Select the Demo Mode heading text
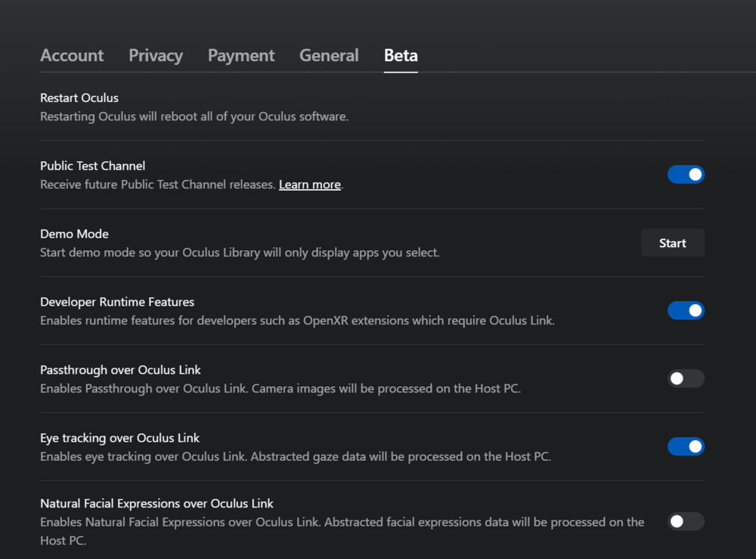756x559 pixels. click(x=74, y=234)
